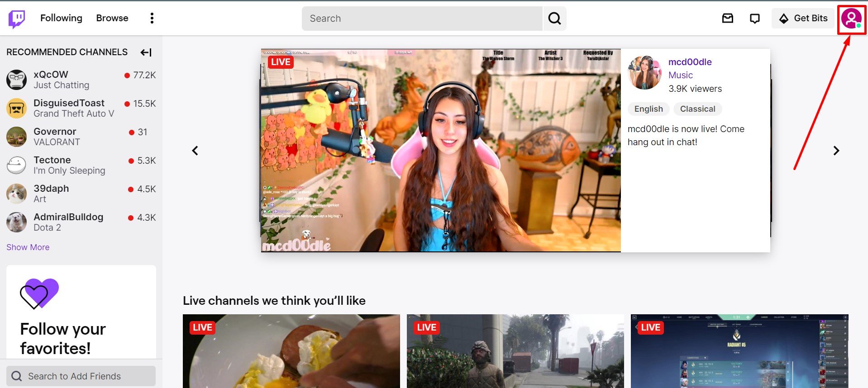Open the DisguisedToast channel
868x388 pixels.
click(x=81, y=108)
